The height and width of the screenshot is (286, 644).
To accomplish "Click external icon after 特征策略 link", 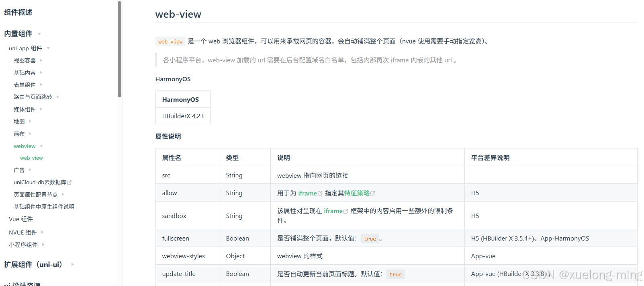I will (x=373, y=193).
